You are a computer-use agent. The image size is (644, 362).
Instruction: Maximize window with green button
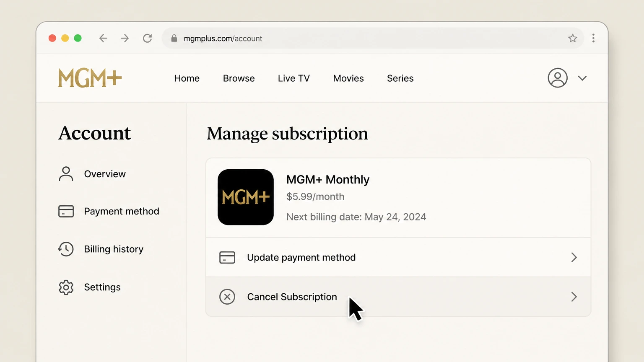(78, 38)
